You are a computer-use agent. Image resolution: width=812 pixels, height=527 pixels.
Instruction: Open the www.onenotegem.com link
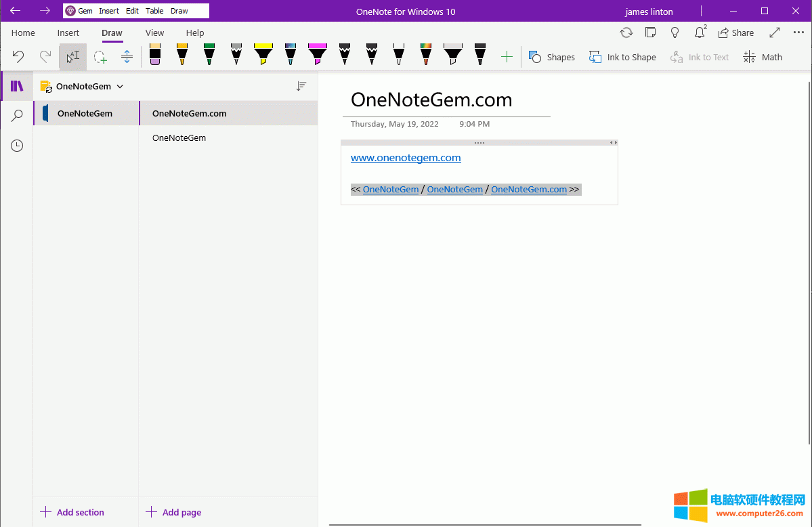[406, 158]
